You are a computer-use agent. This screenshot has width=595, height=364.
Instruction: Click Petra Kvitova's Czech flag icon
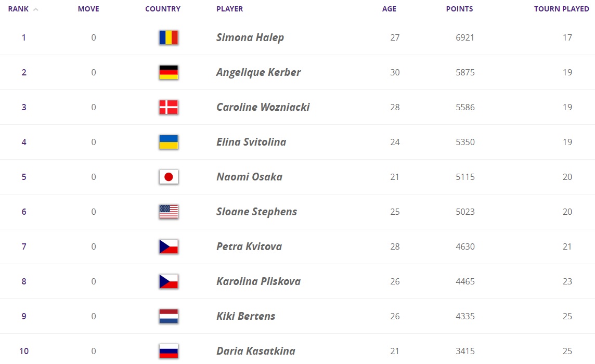169,246
